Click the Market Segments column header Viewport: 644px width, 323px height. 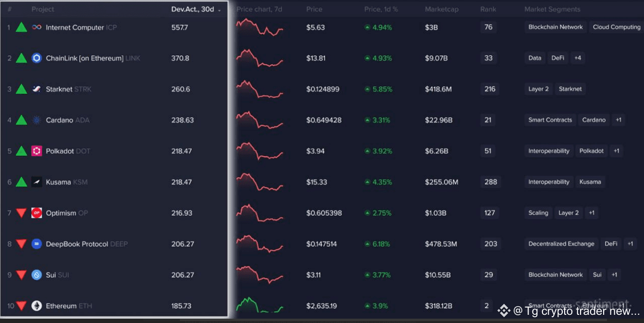(x=552, y=9)
